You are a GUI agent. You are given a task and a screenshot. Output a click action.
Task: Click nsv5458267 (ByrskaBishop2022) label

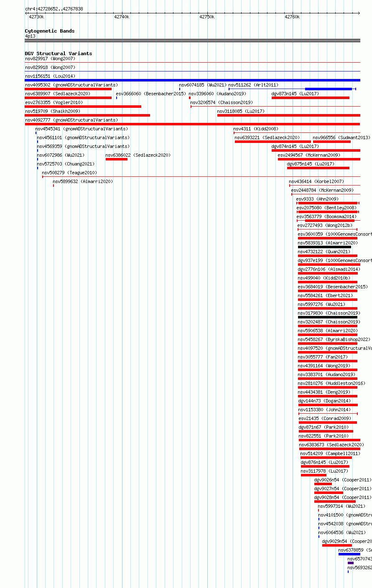[x=334, y=339]
